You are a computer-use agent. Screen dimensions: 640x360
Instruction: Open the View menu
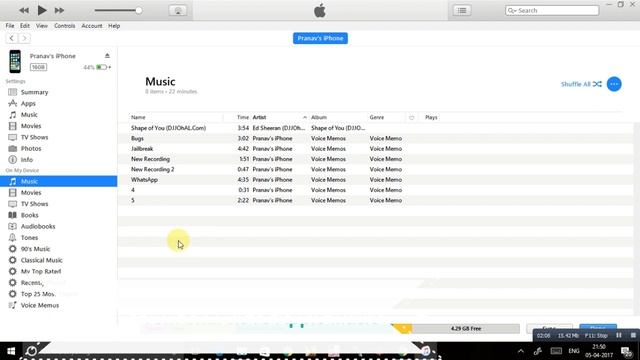(x=42, y=26)
